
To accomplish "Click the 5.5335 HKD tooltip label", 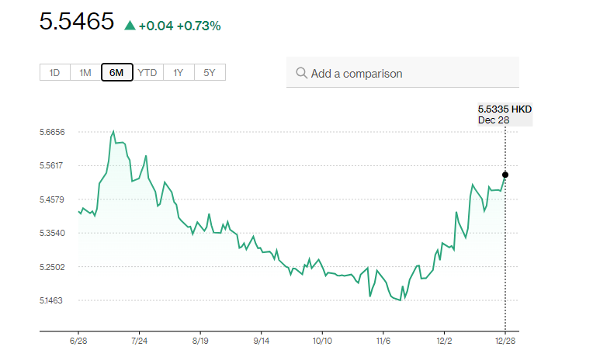I will (x=505, y=109).
